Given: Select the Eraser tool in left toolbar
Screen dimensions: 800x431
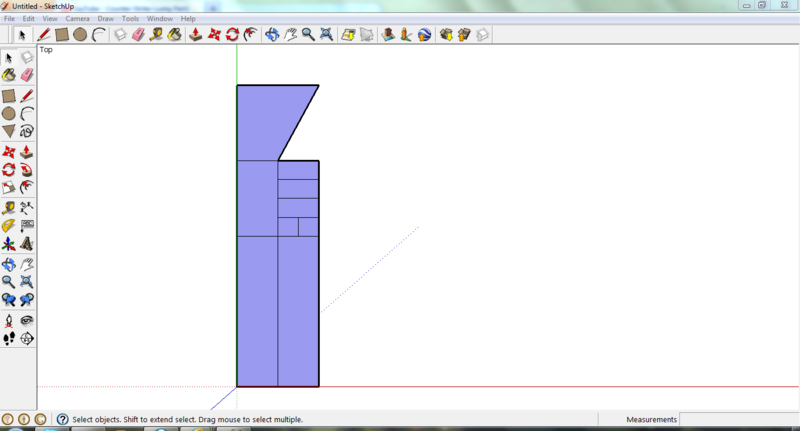Looking at the screenshot, I should 27,75.
